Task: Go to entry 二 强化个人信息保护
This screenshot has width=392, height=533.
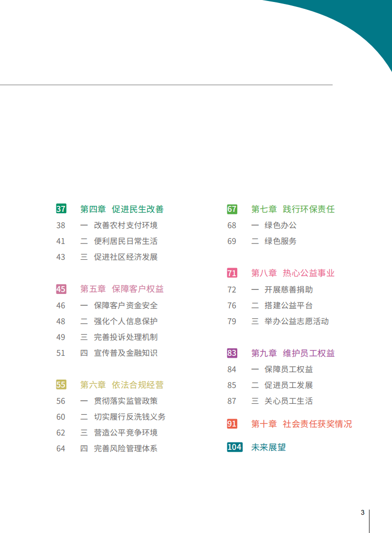Action: 119,321
